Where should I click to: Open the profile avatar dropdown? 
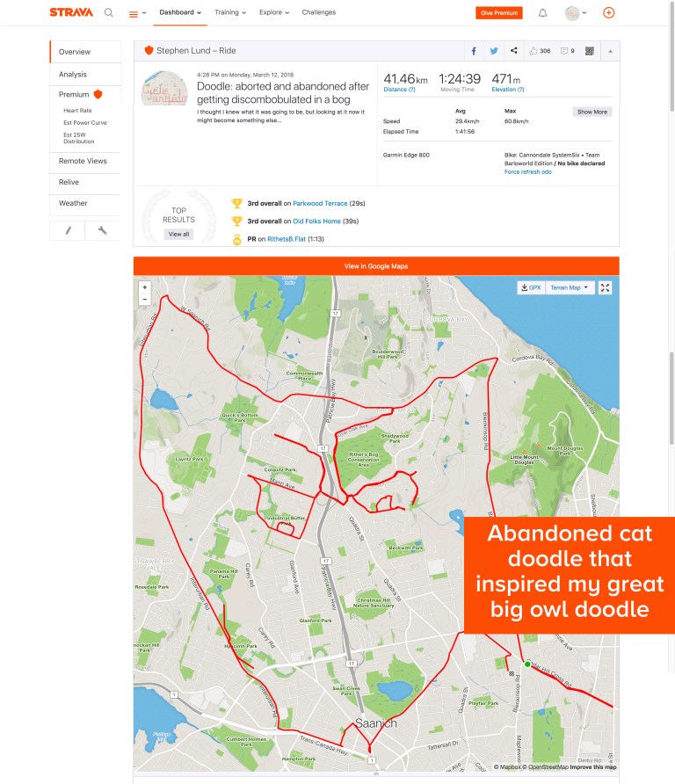tap(577, 13)
